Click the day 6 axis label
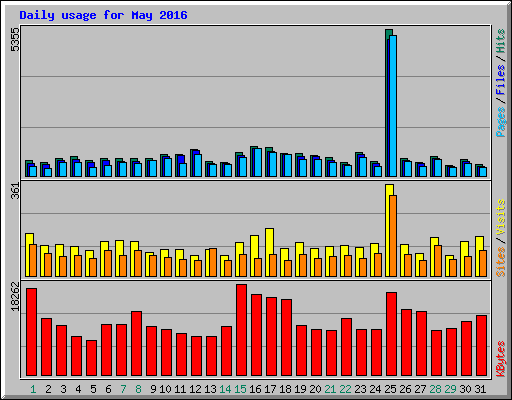The width and height of the screenshot is (512, 400). tap(108, 389)
